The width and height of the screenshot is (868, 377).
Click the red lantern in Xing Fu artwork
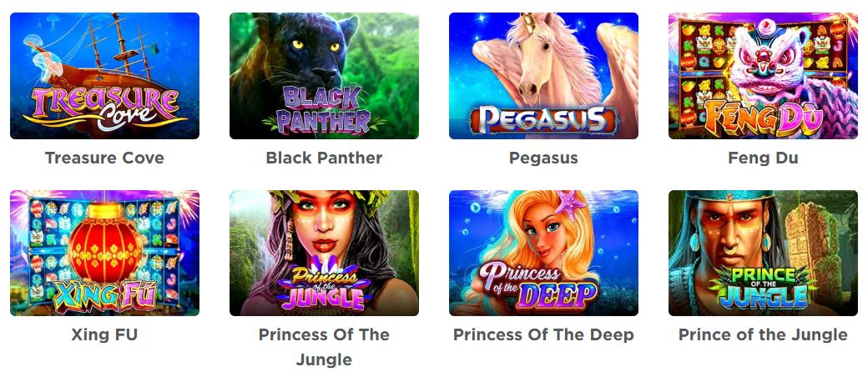click(x=105, y=245)
